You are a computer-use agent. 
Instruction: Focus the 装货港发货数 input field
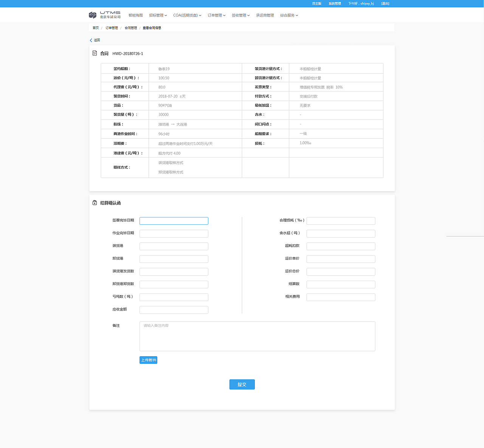(x=174, y=272)
